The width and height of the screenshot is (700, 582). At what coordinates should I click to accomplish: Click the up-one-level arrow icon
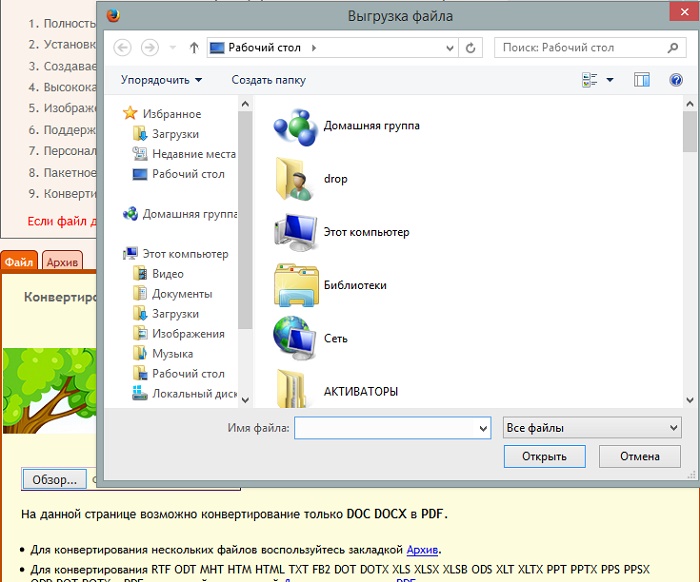193,48
